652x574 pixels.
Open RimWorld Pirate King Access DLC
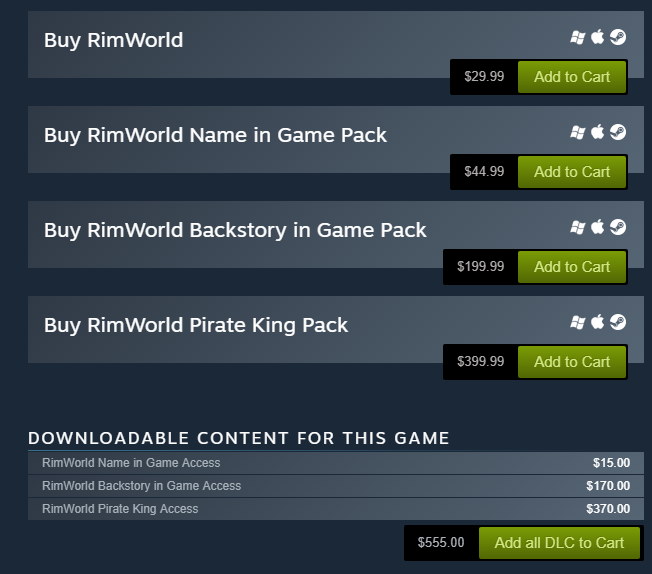pyautogui.click(x=336, y=509)
